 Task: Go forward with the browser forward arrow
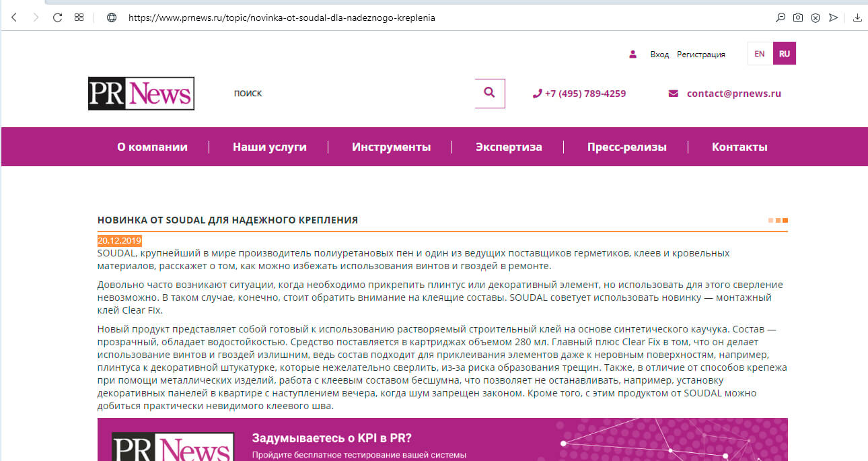click(x=36, y=17)
